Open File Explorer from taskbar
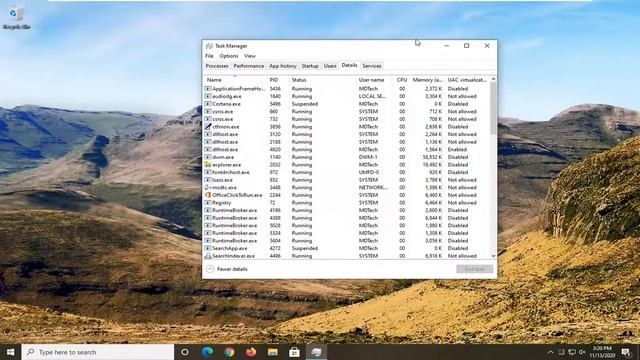This screenshot has width=640, height=360. (273, 352)
